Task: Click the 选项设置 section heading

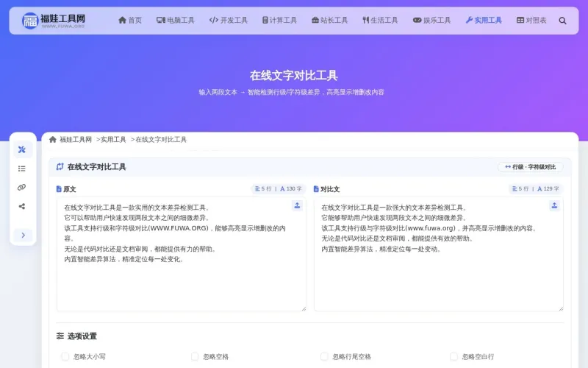Action: pos(82,336)
